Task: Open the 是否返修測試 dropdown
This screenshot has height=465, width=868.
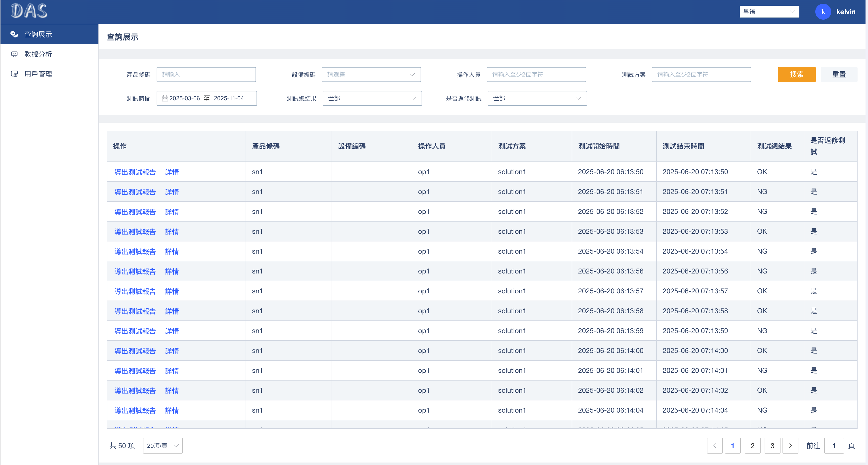Action: tap(537, 98)
